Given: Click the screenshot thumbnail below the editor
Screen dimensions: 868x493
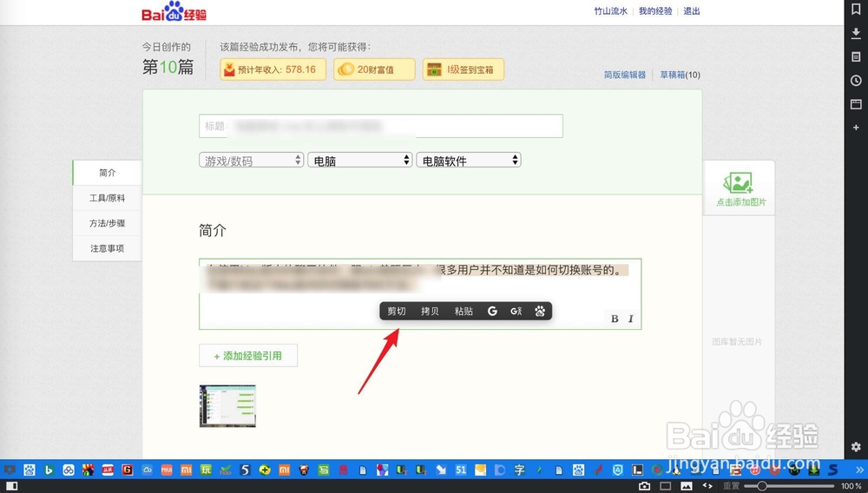Looking at the screenshot, I should point(227,406).
